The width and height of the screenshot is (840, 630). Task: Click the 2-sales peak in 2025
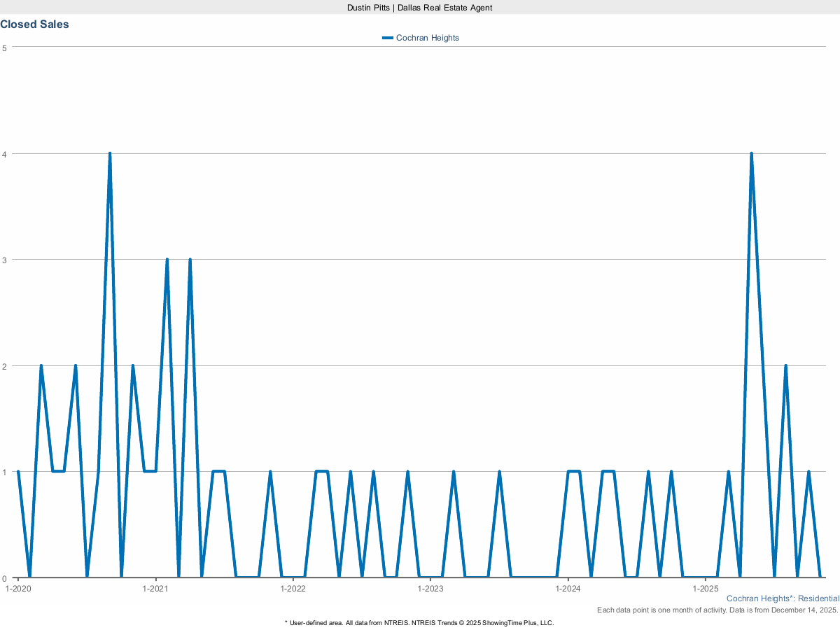pos(785,365)
